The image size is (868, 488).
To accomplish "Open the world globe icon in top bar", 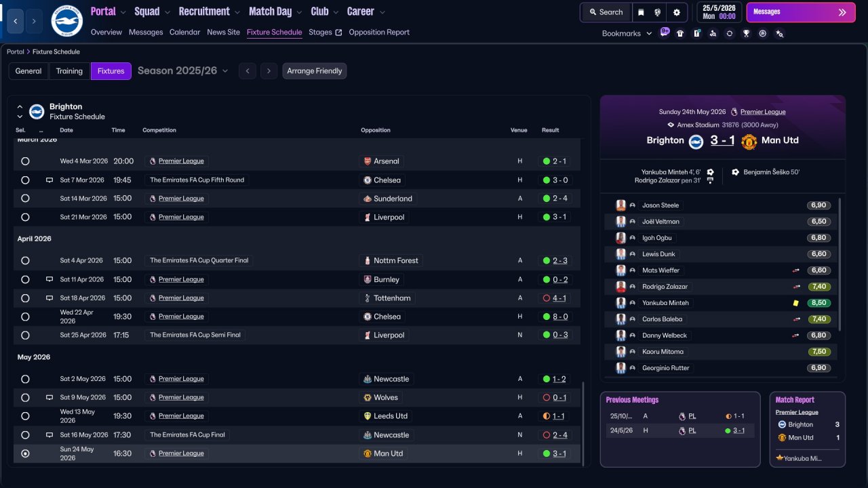I will (658, 12).
